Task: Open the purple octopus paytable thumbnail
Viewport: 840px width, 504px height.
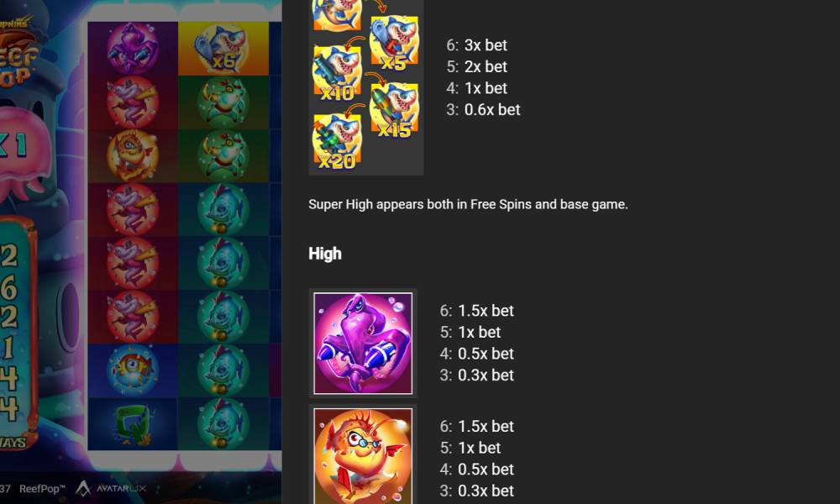Action: tap(363, 344)
